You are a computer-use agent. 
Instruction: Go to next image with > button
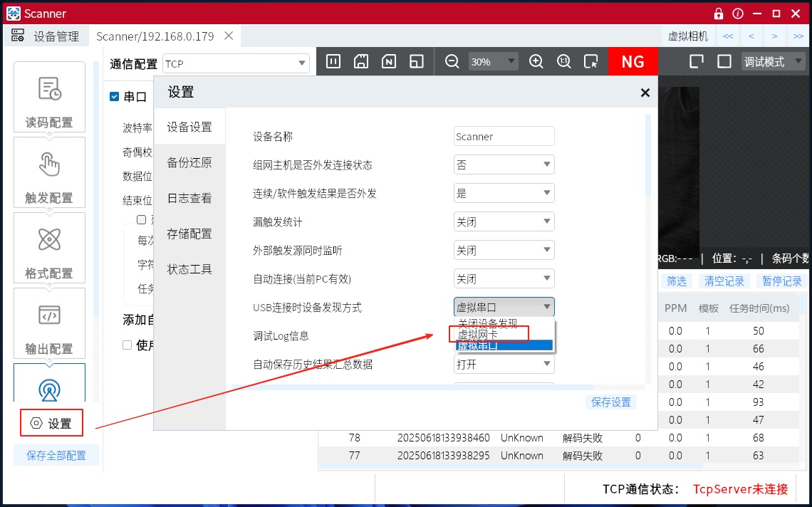click(x=774, y=36)
